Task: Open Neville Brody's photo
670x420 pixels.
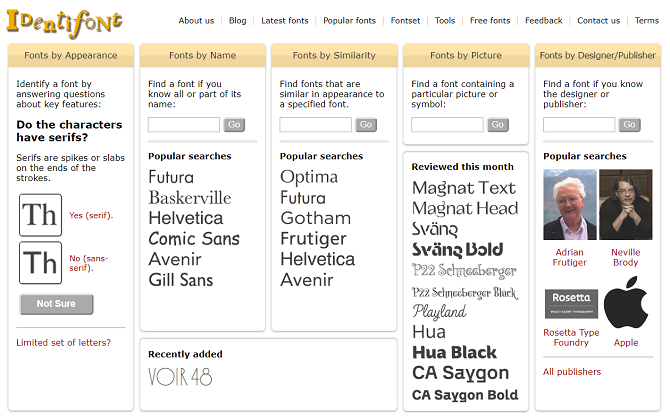Action: 626,204
